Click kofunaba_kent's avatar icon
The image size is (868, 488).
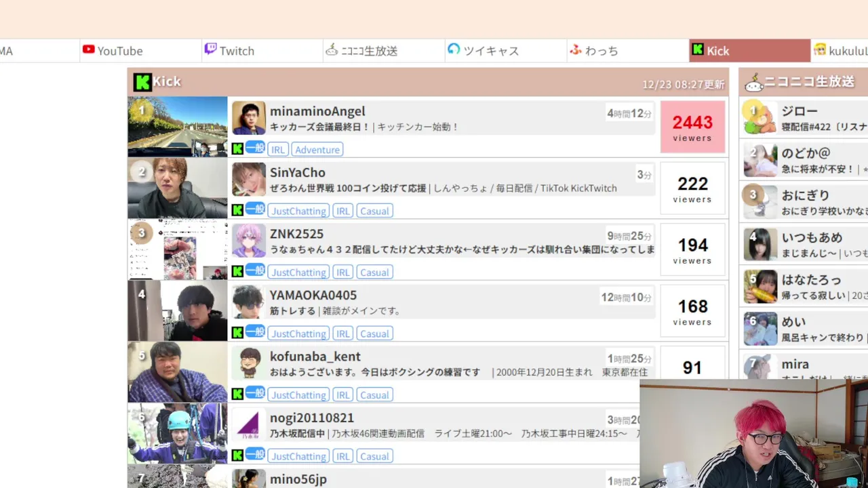click(249, 363)
